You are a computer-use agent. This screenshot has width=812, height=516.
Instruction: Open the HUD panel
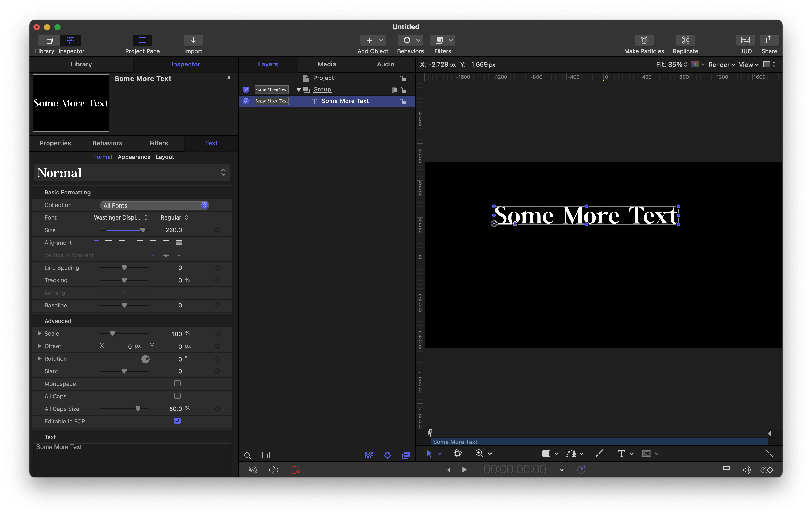[745, 40]
